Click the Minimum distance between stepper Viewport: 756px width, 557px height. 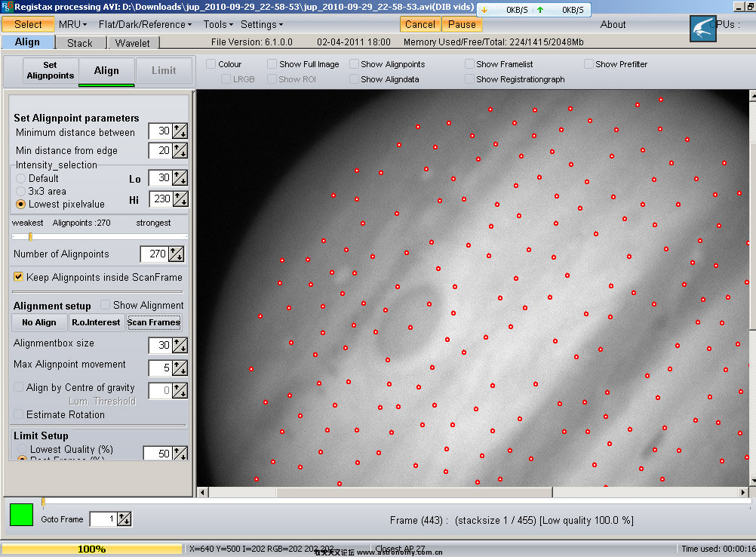(180, 131)
